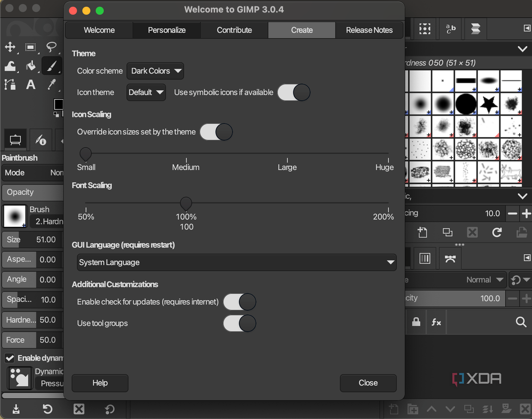Select the Paths tool
This screenshot has width=532, height=419.
pos(10,84)
